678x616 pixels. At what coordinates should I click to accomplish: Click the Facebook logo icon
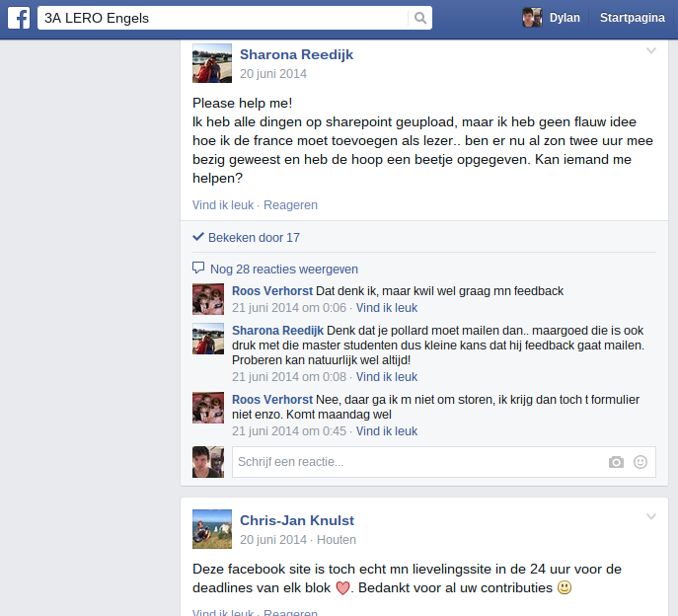(x=19, y=18)
